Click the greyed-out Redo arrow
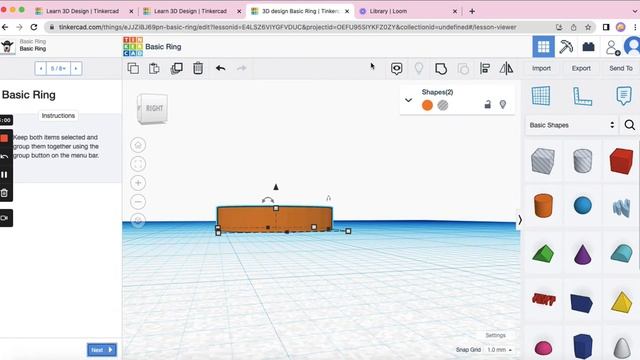 [x=242, y=68]
